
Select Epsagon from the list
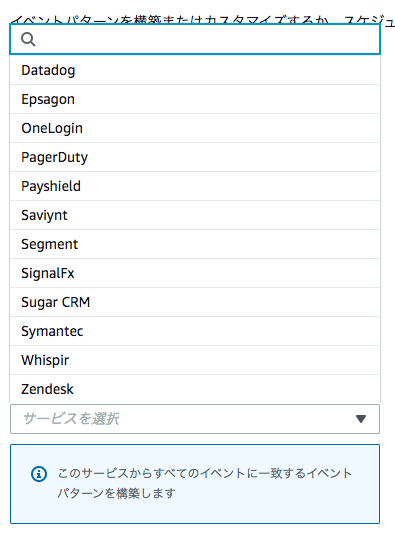[195, 99]
